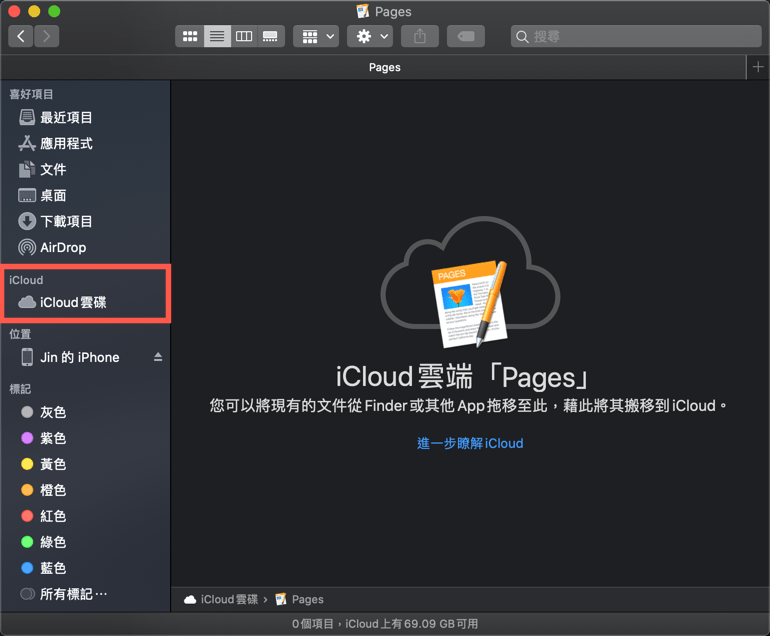Add a new tab with plus button
This screenshot has width=770, height=636.
(758, 67)
